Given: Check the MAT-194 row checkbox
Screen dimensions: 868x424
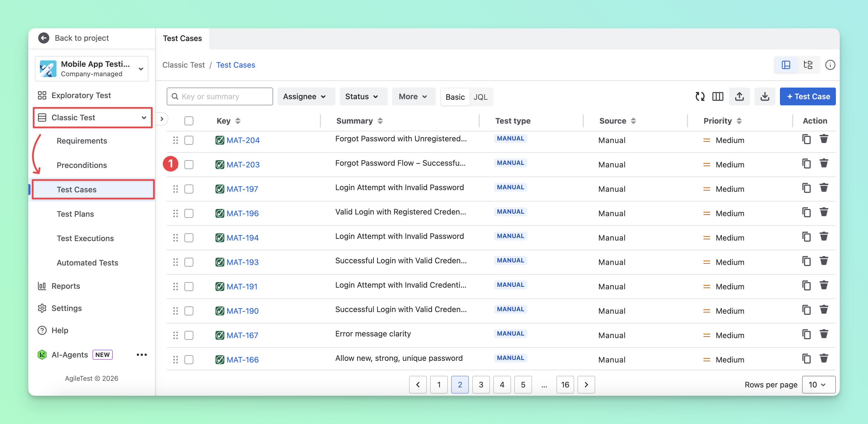Looking at the screenshot, I should click(x=189, y=237).
